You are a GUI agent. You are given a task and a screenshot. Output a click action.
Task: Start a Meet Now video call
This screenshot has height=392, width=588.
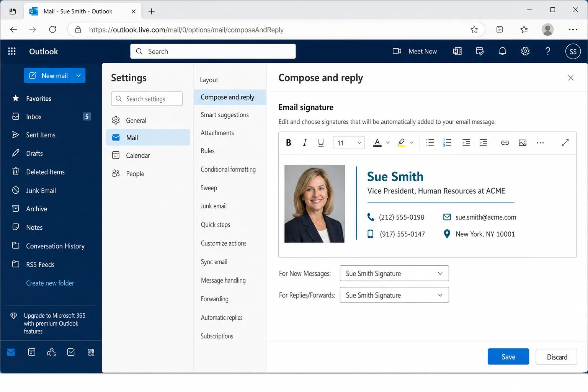click(415, 51)
